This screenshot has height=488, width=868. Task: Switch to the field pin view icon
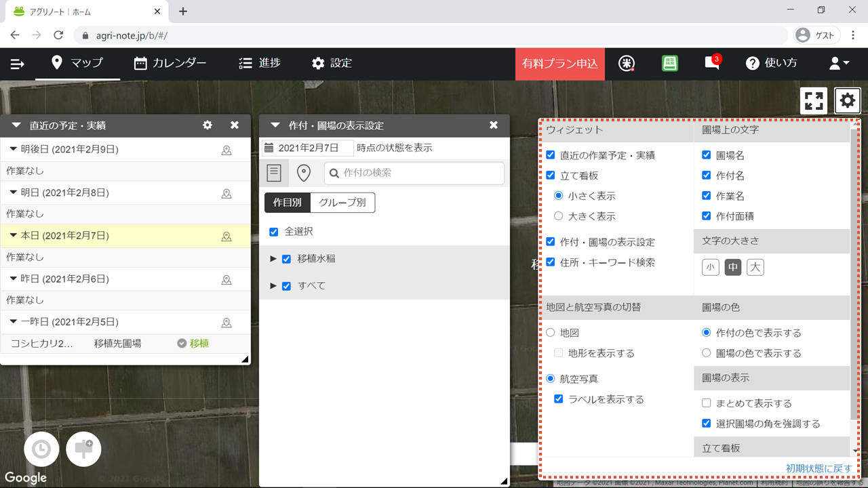[304, 173]
